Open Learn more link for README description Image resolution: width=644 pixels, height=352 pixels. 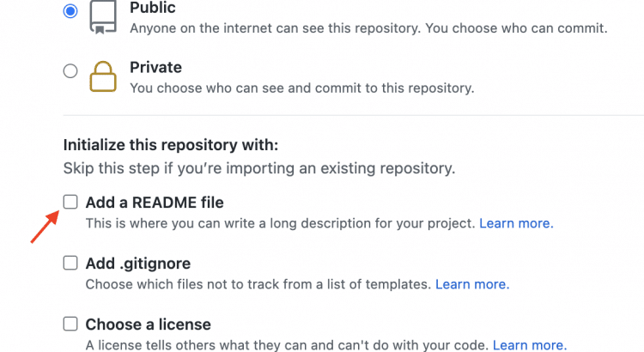pos(516,223)
